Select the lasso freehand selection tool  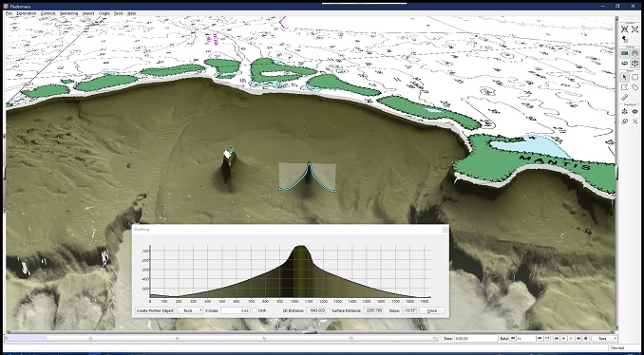click(635, 87)
